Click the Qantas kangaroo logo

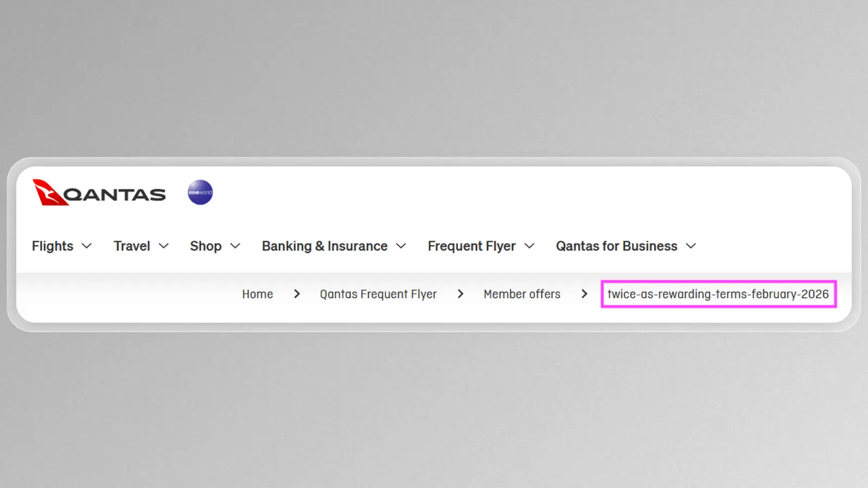(x=99, y=192)
